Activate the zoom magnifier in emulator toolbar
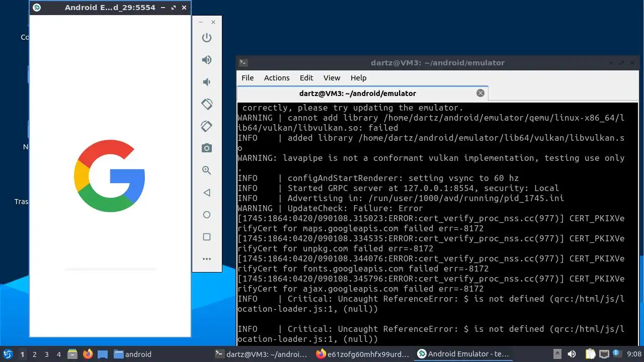The image size is (644, 362). point(206,170)
